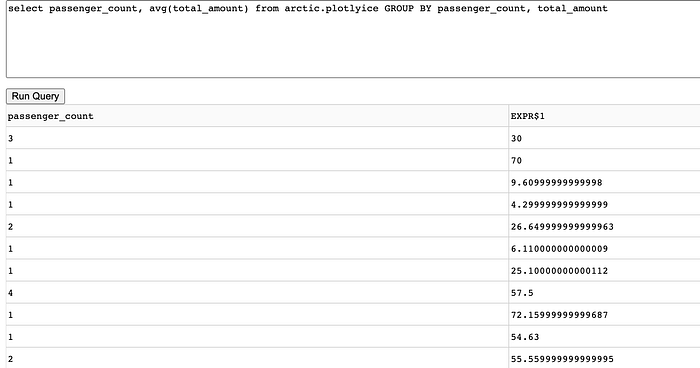Click the cell showing value 57.5
The image size is (700, 368).
pyautogui.click(x=604, y=293)
